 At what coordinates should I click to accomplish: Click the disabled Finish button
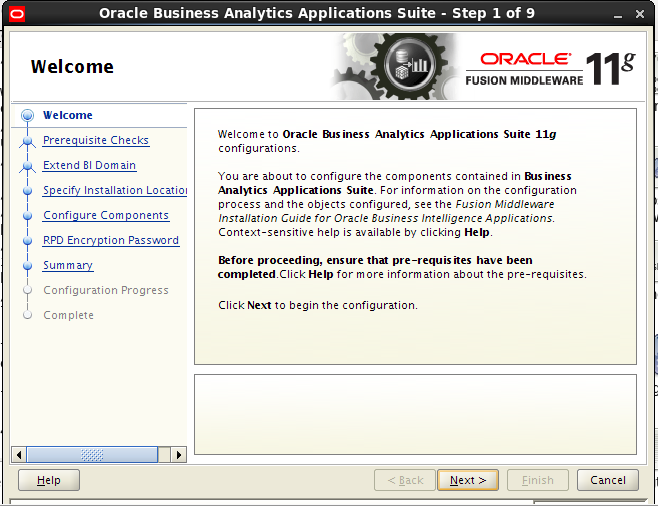pos(538,480)
